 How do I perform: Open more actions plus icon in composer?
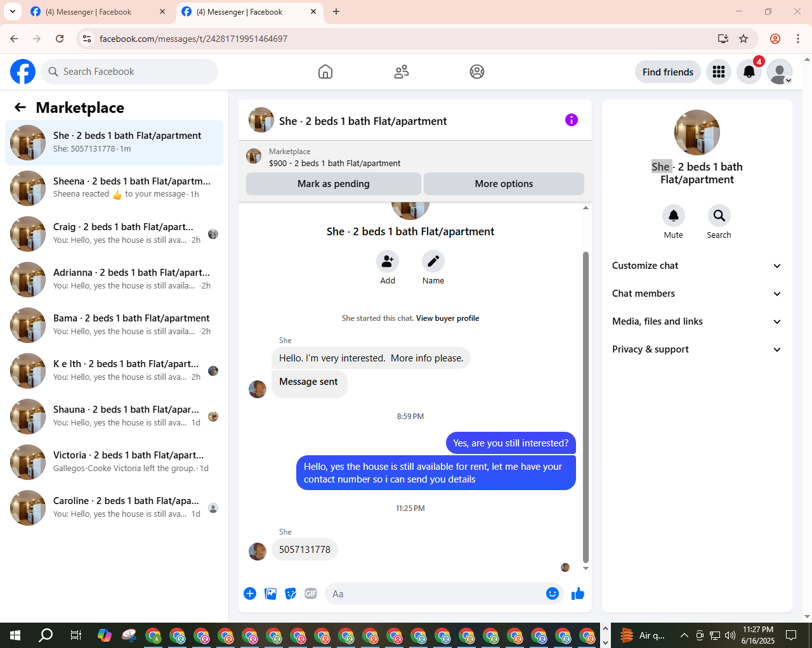(x=250, y=593)
